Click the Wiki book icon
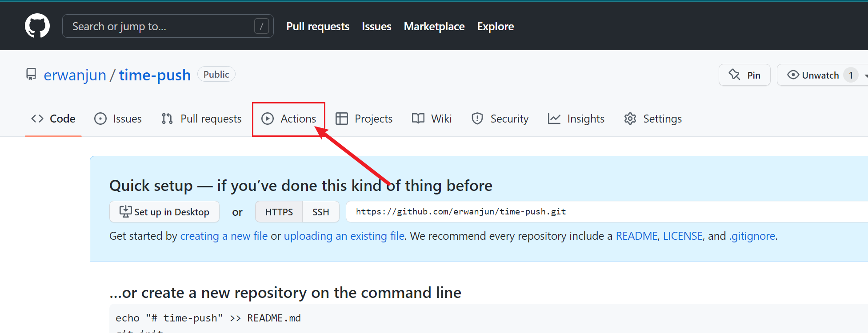The height and width of the screenshot is (333, 868). [x=418, y=118]
